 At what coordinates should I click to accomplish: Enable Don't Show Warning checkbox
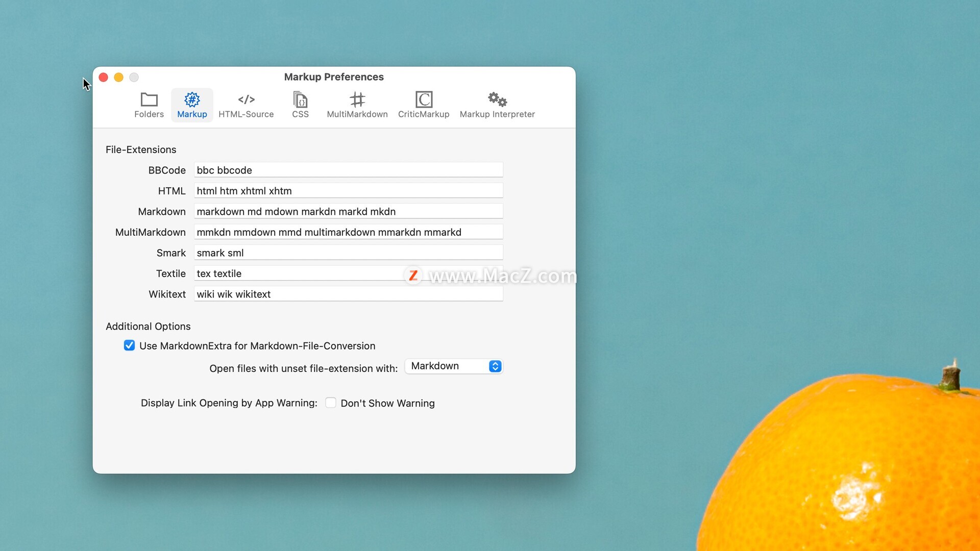tap(331, 403)
